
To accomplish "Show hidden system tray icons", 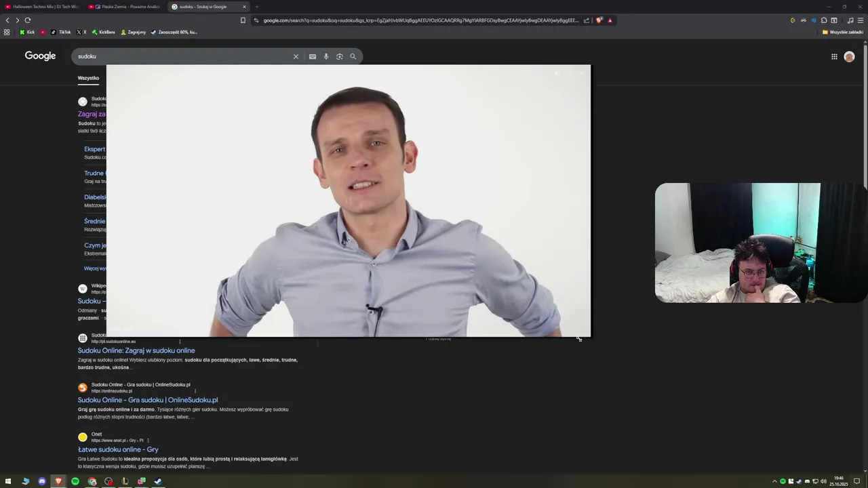I will (x=774, y=481).
